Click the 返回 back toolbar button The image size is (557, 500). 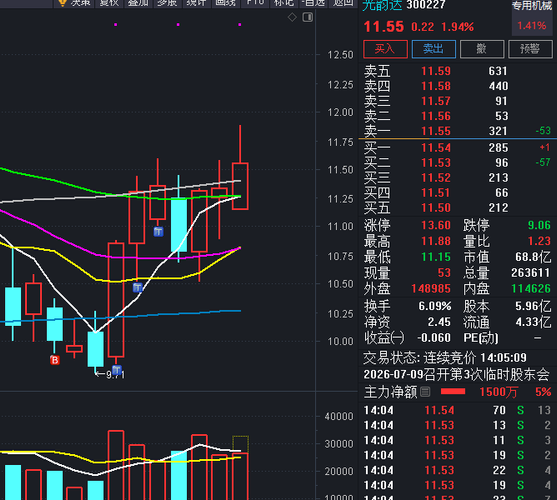tap(343, 3)
